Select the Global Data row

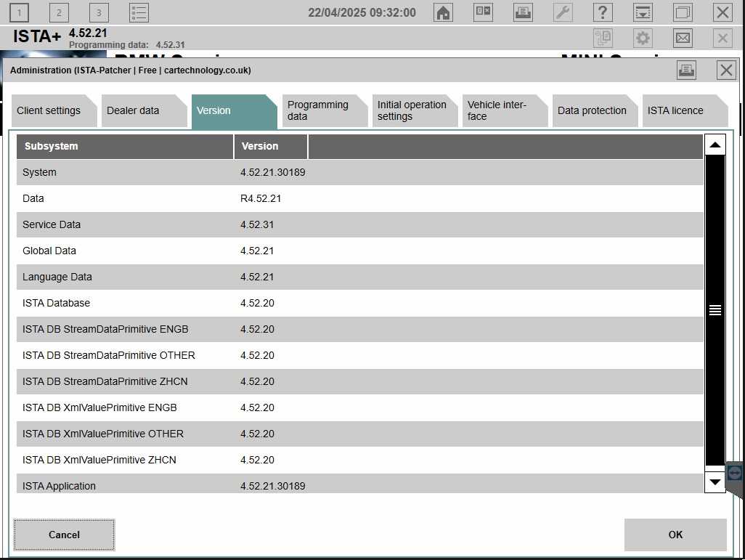point(359,251)
